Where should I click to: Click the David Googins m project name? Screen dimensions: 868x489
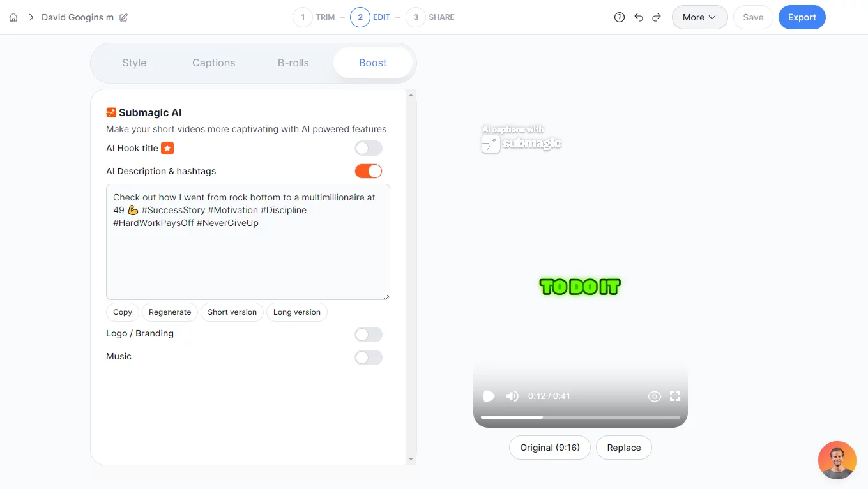77,17
